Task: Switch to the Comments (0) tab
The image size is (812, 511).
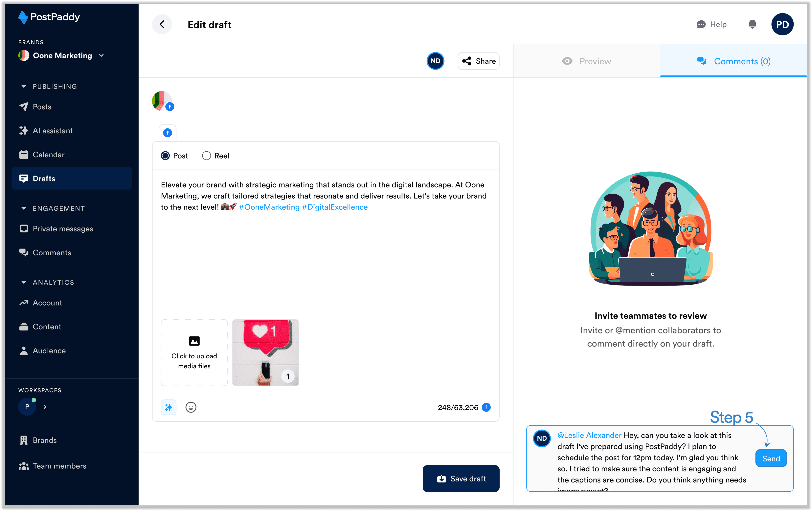Action: coord(734,61)
